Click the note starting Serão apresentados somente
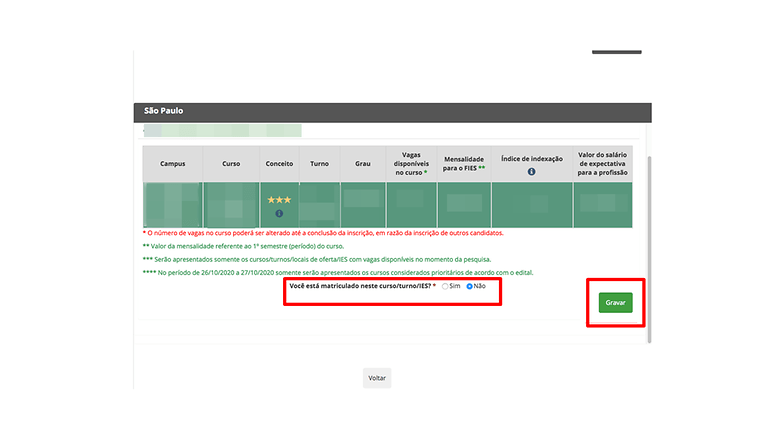The width and height of the screenshot is (782, 440). (317, 259)
